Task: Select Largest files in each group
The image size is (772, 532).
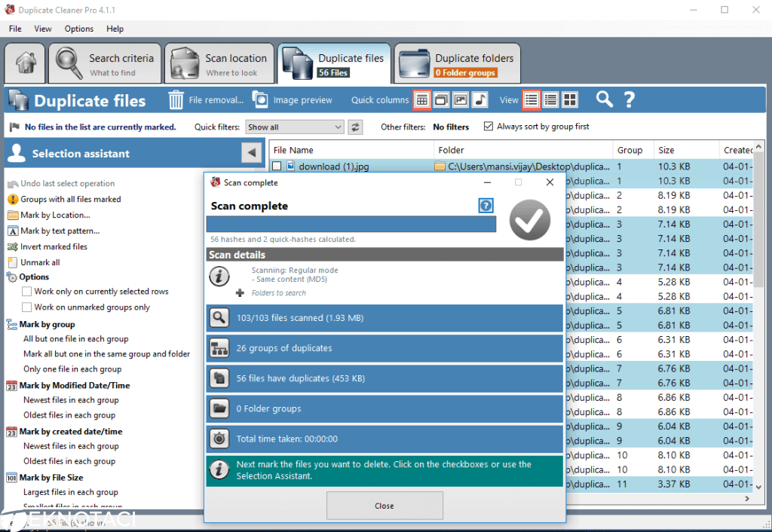Action: [x=70, y=492]
